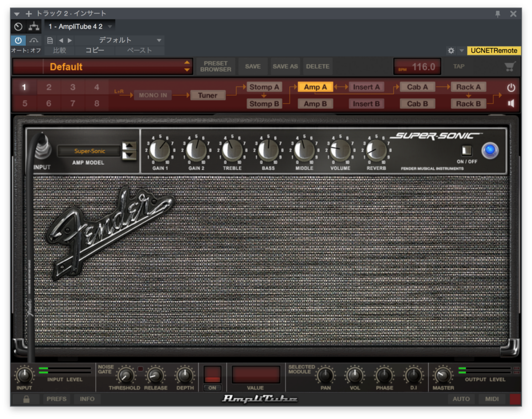The width and height of the screenshot is (532, 419).
Task: Click the noise gate THRESHOLD knob
Action: tap(125, 376)
